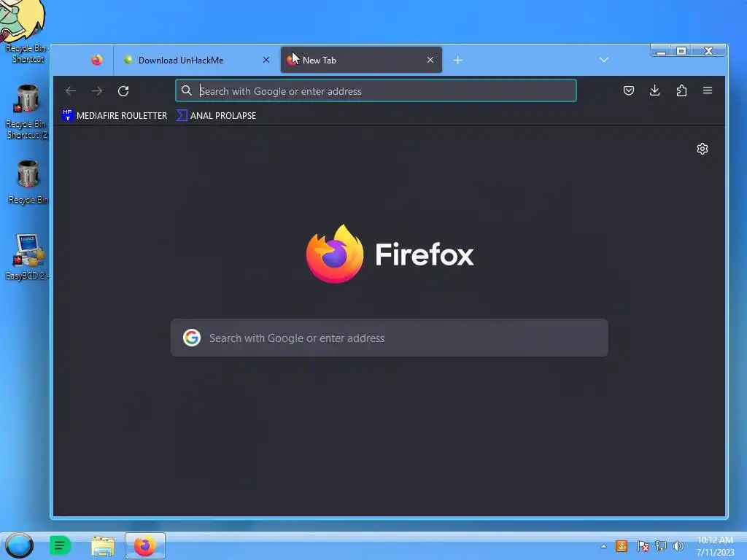Click the taskbar clock showing 10:12 AM

point(715,546)
